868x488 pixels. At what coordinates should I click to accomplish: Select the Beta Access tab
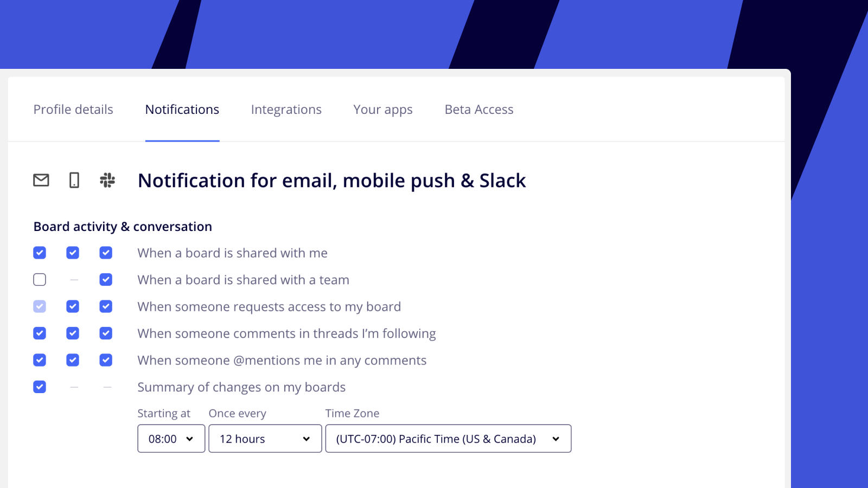point(479,110)
